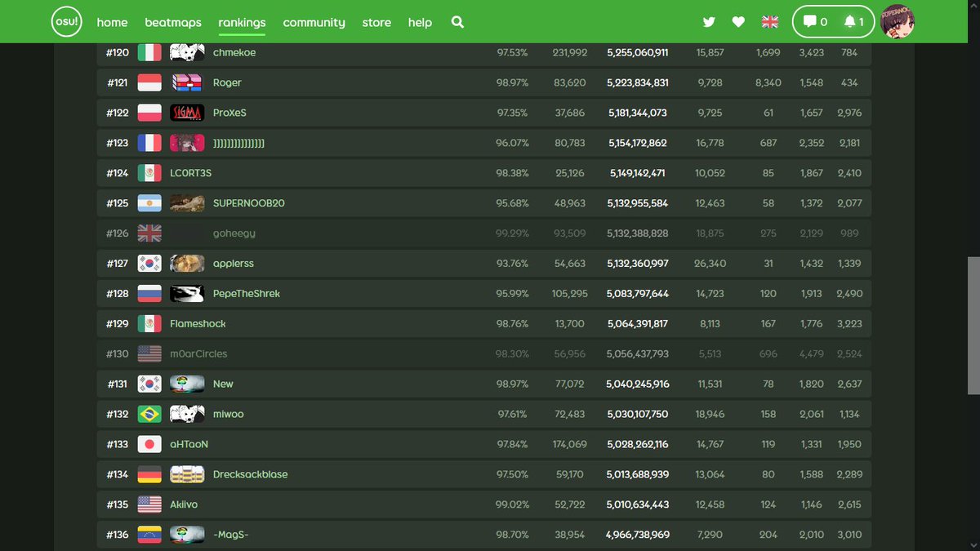Open chat messages bubble icon

click(x=814, y=22)
